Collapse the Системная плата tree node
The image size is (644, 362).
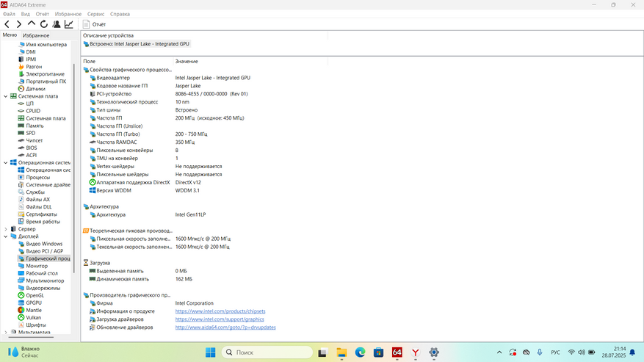[6, 96]
